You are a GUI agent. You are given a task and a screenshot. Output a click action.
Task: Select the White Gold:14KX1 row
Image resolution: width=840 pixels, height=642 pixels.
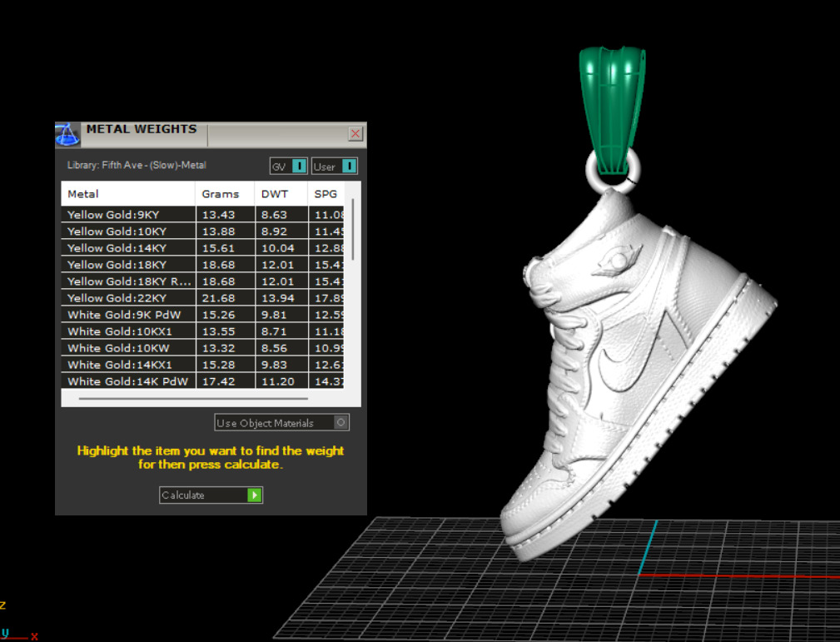click(x=202, y=365)
